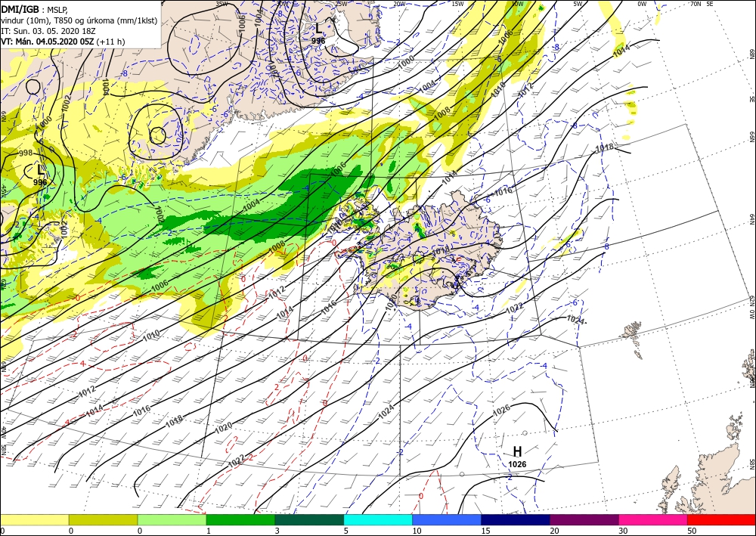Image resolution: width=756 pixels, height=536 pixels.
Task: Click the 0W label along the top edge
Action: tap(642, 4)
